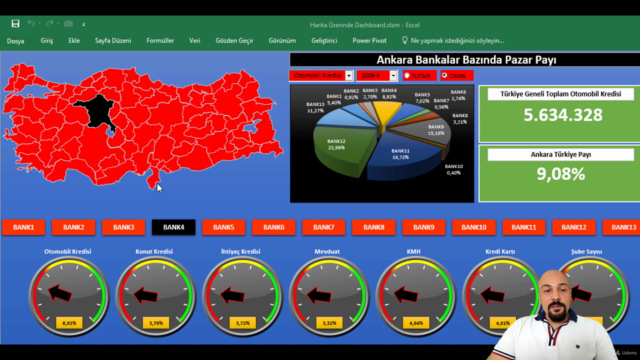The height and width of the screenshot is (360, 640).
Task: Open the Sayfa Düzeni tab
Action: pos(113,40)
